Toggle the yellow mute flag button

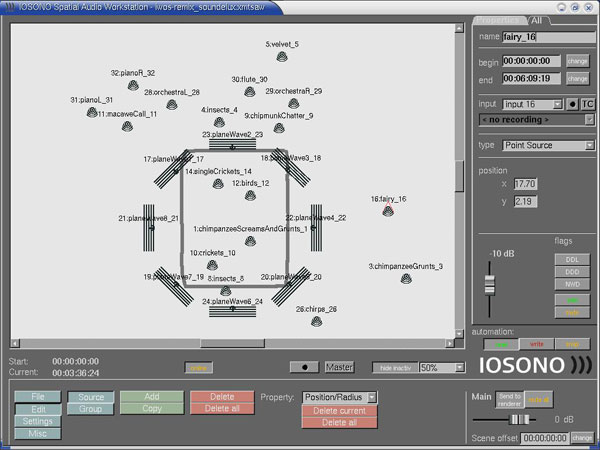(x=572, y=313)
